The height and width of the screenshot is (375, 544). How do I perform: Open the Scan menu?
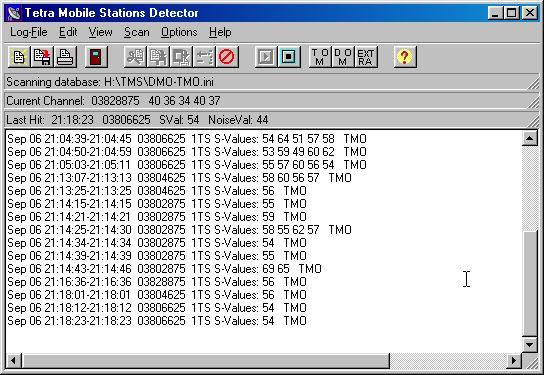click(x=137, y=32)
